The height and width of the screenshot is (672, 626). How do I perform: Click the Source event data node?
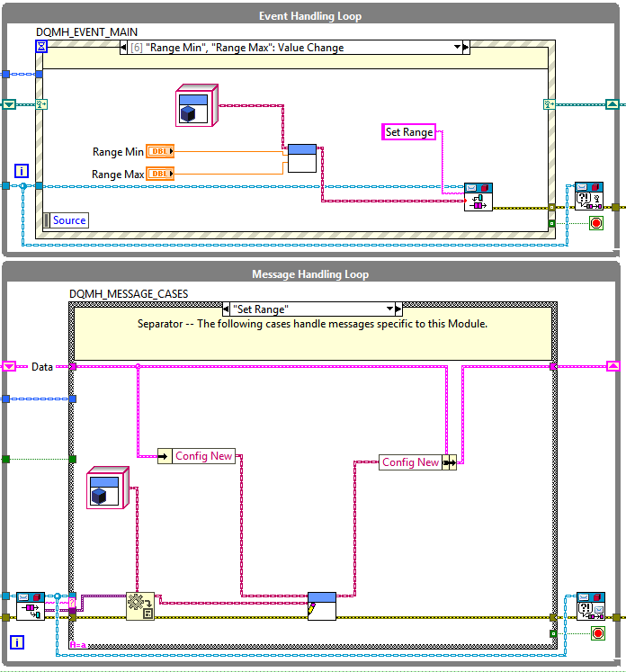tap(66, 220)
